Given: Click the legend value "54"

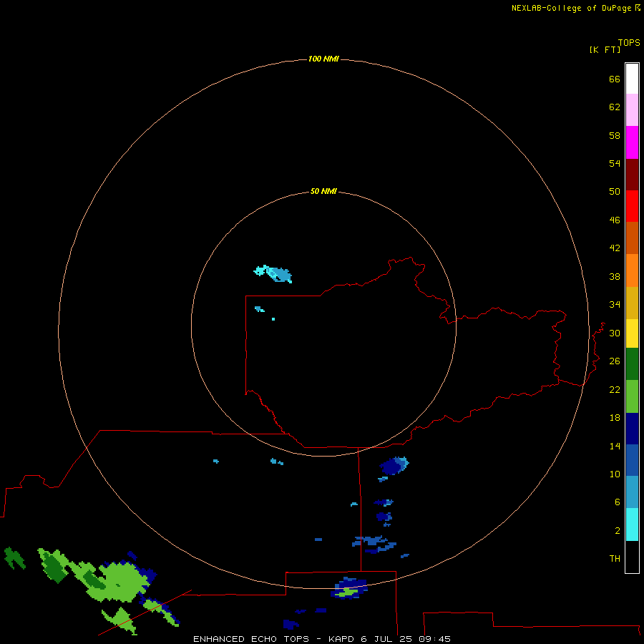Looking at the screenshot, I should 615,163.
